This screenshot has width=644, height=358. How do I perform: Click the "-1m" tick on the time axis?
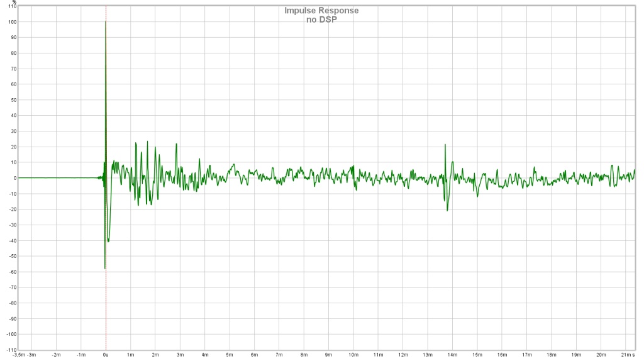80,355
